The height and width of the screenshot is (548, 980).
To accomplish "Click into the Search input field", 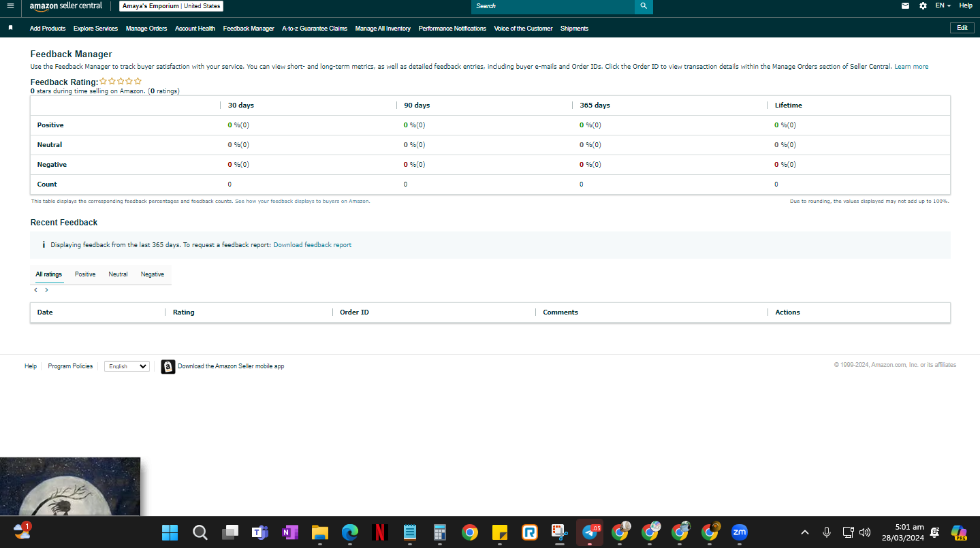I will 553,6.
